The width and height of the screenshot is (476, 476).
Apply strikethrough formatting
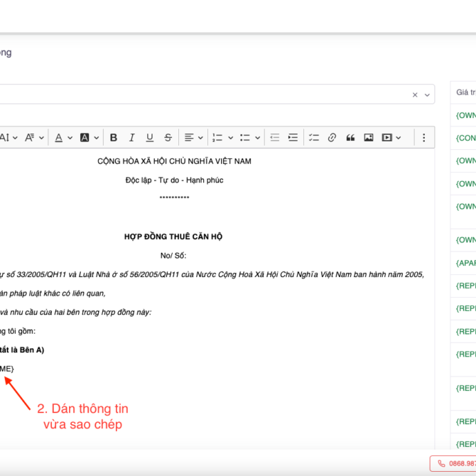point(168,138)
